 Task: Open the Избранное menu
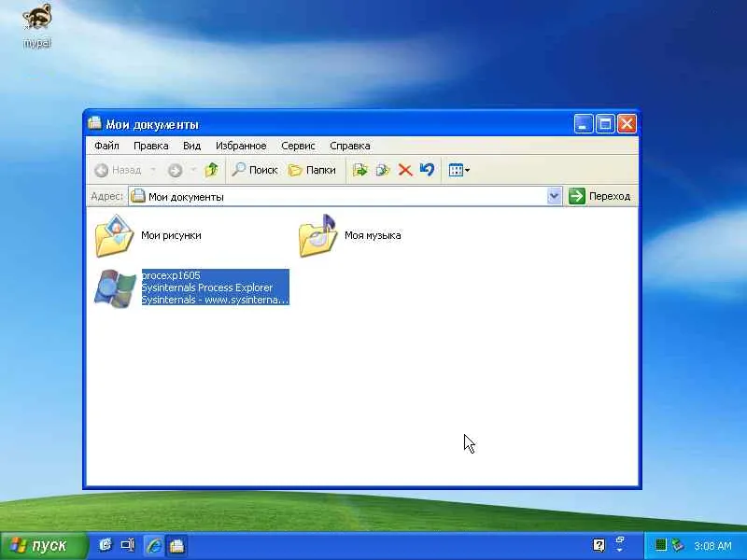point(241,146)
